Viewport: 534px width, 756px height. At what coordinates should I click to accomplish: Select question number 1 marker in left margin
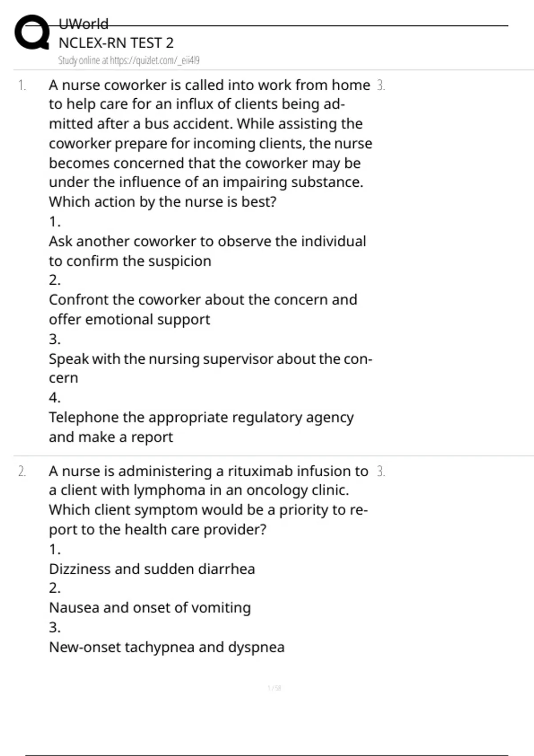click(x=22, y=85)
